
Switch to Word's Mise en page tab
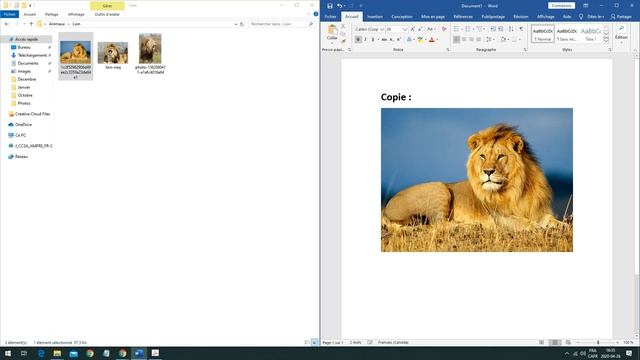coord(433,17)
